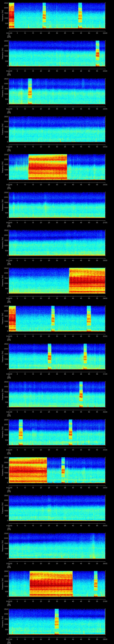The width and height of the screenshot is (114, 644).
Task: Click the single burst in the 8:23:00 spectrogram
Action: [30, 91]
